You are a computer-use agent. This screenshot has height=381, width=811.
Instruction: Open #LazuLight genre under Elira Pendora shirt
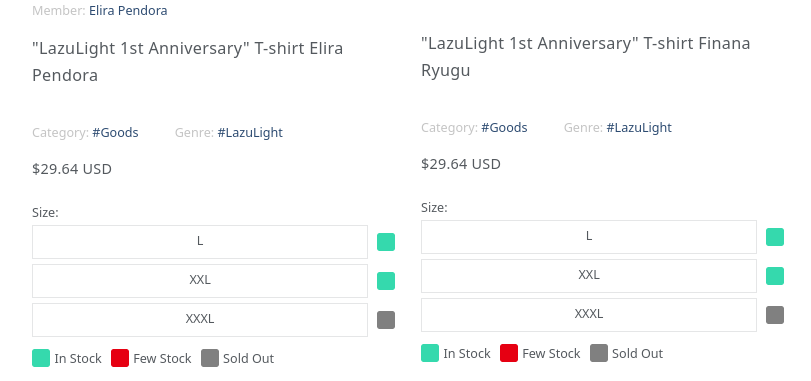click(x=250, y=133)
